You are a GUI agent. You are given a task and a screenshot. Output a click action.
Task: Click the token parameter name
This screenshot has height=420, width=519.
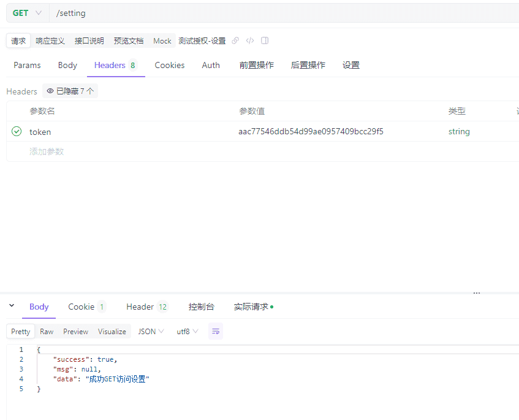40,132
